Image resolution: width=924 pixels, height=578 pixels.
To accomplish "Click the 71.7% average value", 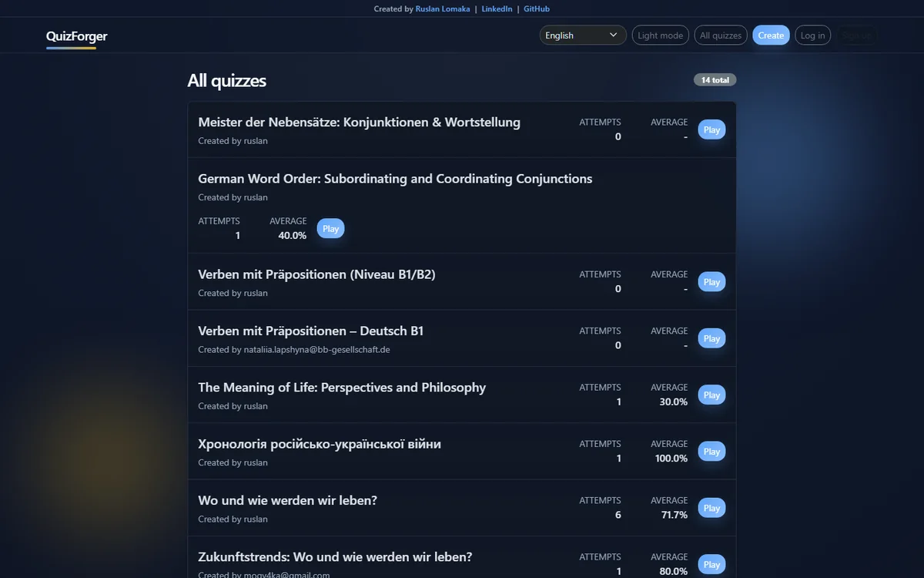I will point(675,515).
